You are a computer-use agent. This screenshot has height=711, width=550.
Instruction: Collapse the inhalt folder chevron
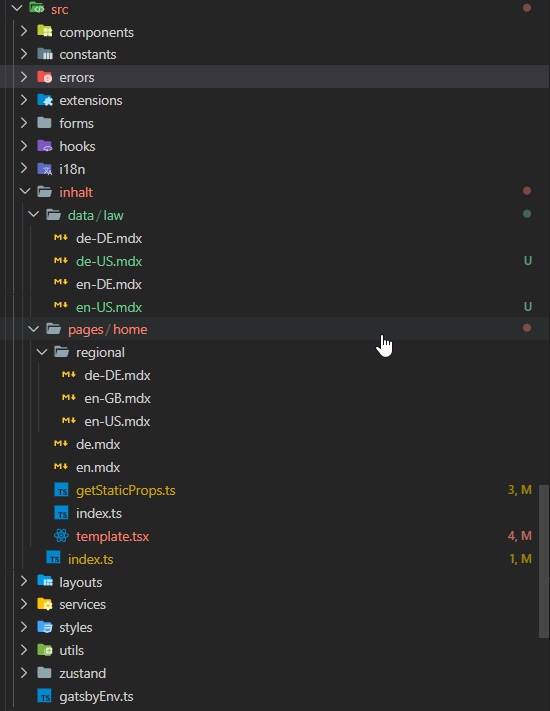pyautogui.click(x=25, y=191)
